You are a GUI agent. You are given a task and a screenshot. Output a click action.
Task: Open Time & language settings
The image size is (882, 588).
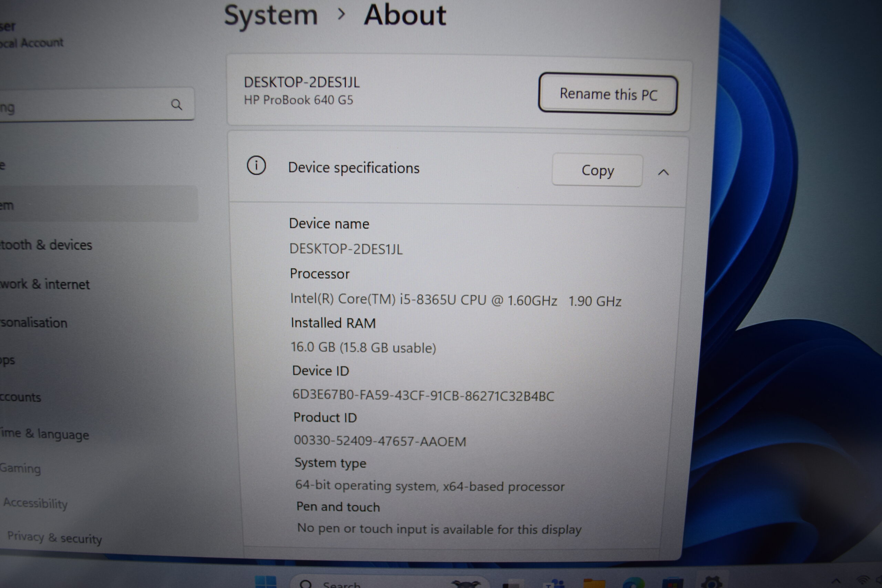coord(44,434)
